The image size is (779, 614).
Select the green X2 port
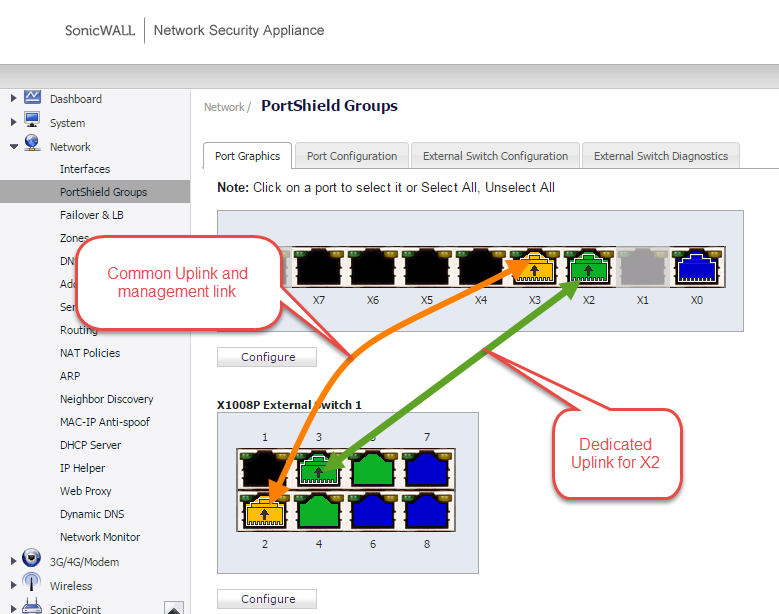589,268
